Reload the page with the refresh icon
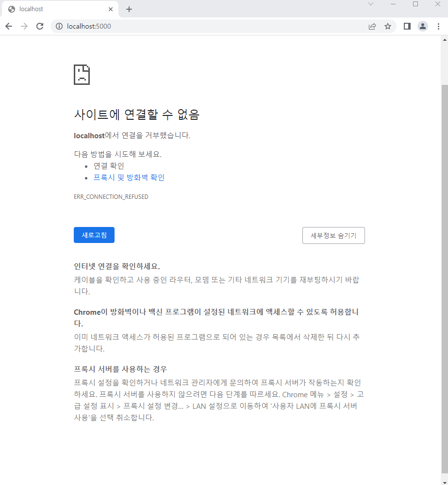The width and height of the screenshot is (448, 485). [x=40, y=26]
